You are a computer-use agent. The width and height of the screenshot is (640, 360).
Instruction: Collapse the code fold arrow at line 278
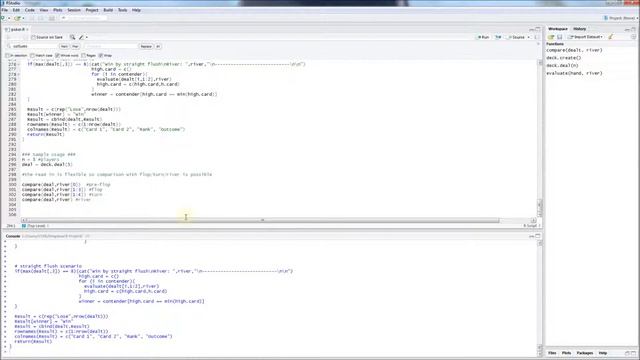(x=19, y=74)
